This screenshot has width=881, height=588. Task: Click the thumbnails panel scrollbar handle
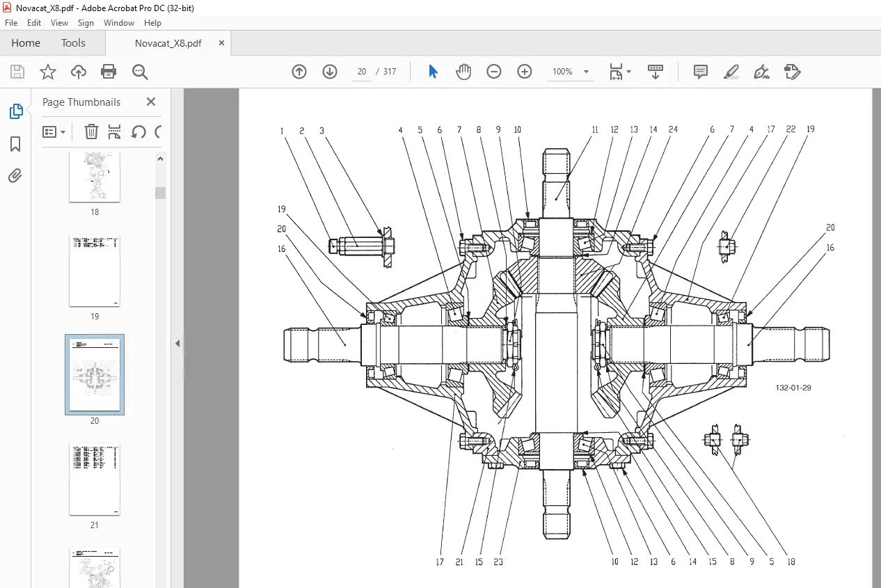[x=161, y=193]
